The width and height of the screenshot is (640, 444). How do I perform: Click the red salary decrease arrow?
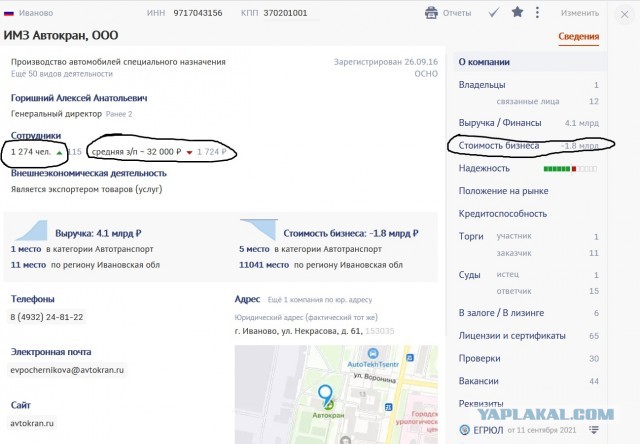189,153
